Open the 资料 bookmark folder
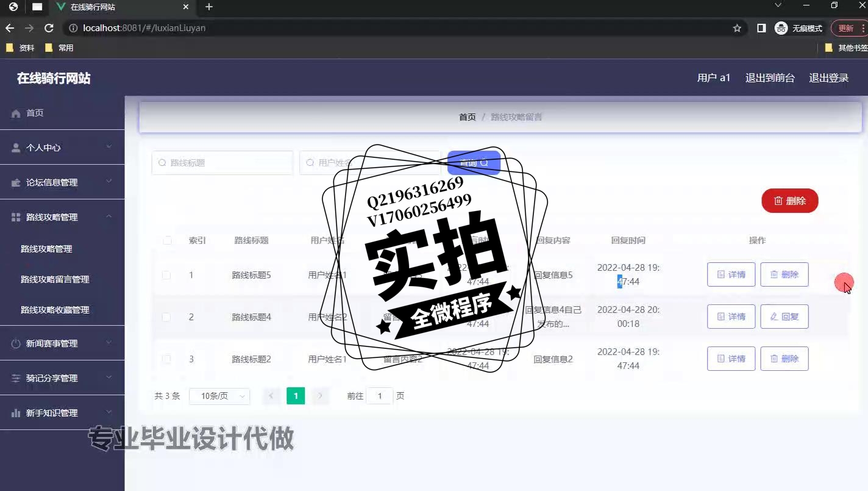868x491 pixels. coord(20,48)
